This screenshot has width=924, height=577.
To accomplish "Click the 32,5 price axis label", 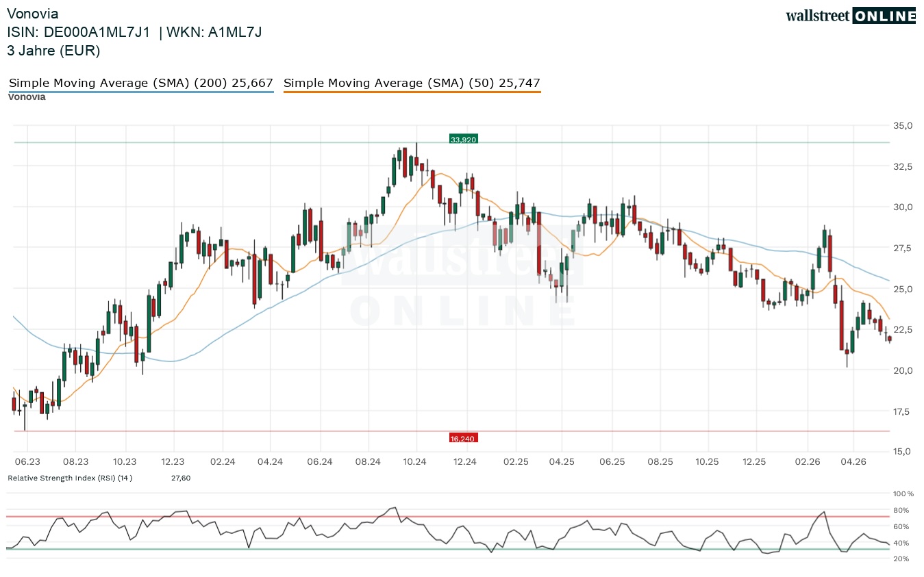I will pos(901,166).
